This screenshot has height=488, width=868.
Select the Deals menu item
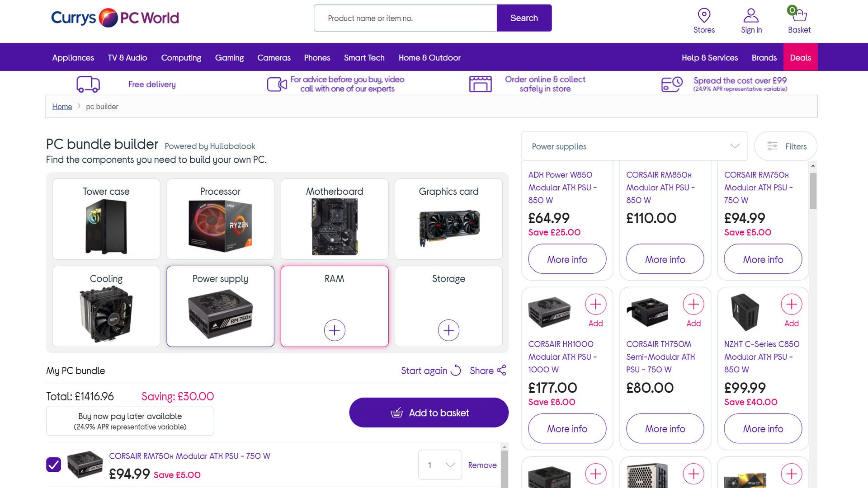coord(800,57)
